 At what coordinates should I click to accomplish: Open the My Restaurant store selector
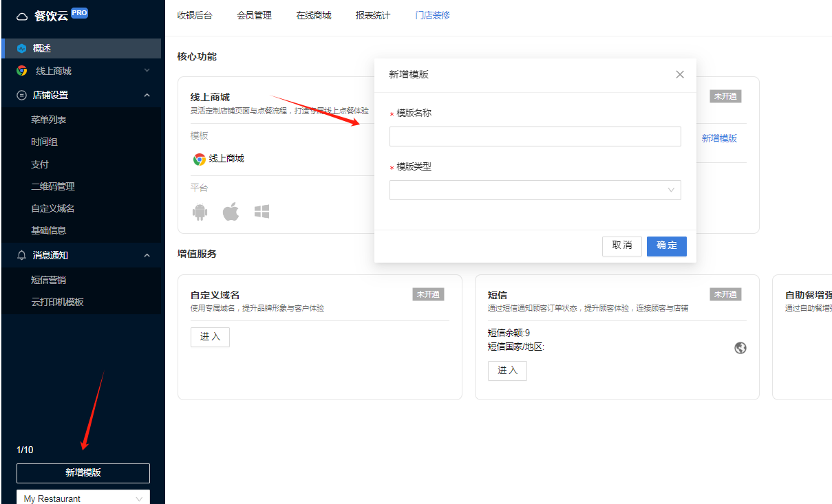point(83,498)
